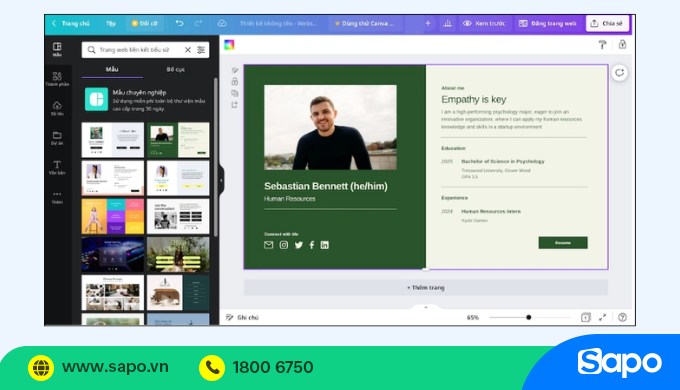Open the page notes icon beside canvas
The width and height of the screenshot is (680, 390).
coord(235,70)
